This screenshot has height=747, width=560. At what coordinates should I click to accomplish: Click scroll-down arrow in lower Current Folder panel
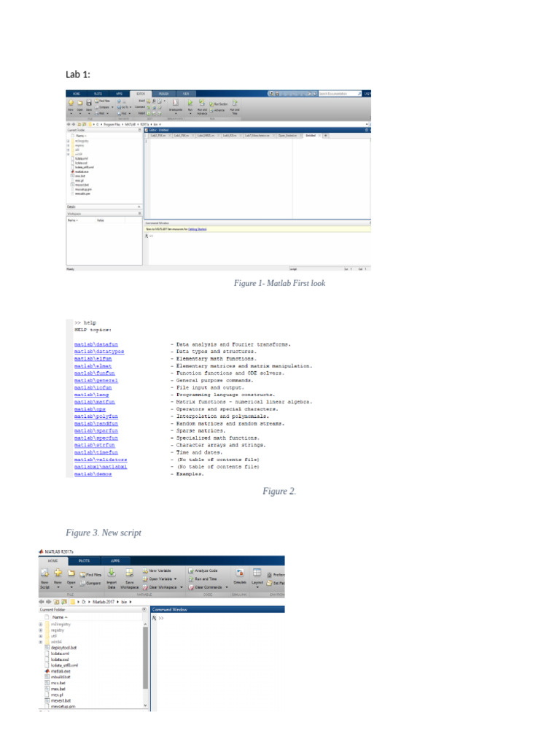tap(145, 705)
